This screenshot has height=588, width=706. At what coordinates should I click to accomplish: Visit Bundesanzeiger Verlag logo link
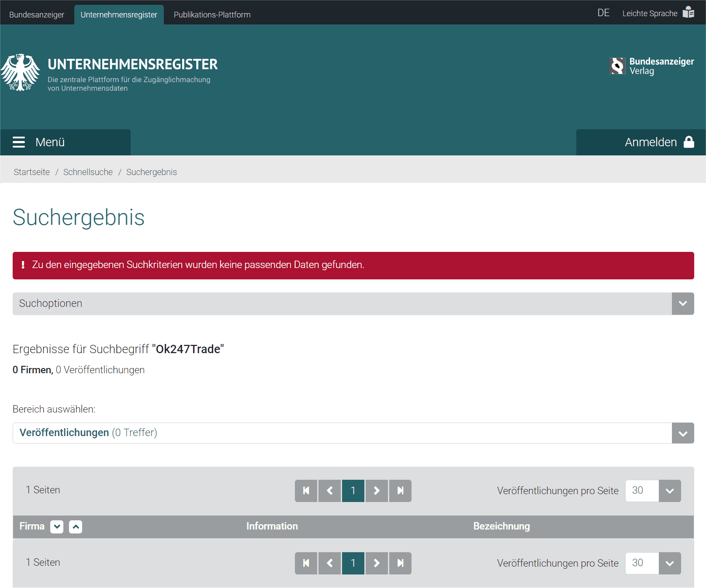click(652, 66)
